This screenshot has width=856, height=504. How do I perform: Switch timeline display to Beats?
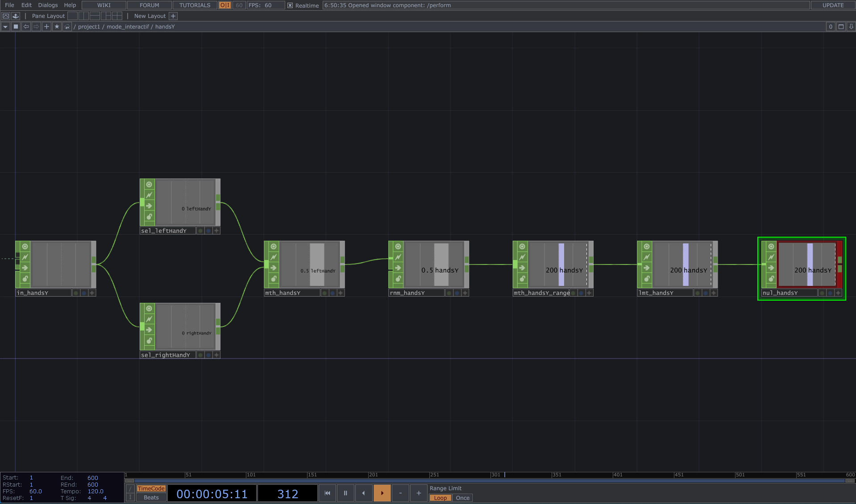tap(151, 498)
